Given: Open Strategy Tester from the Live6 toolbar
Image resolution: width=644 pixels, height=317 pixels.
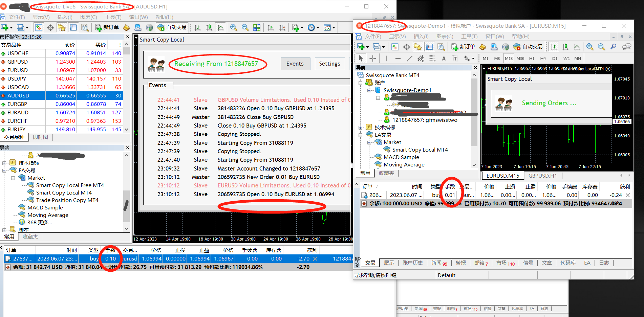Looking at the screenshot, I should click(x=85, y=28).
